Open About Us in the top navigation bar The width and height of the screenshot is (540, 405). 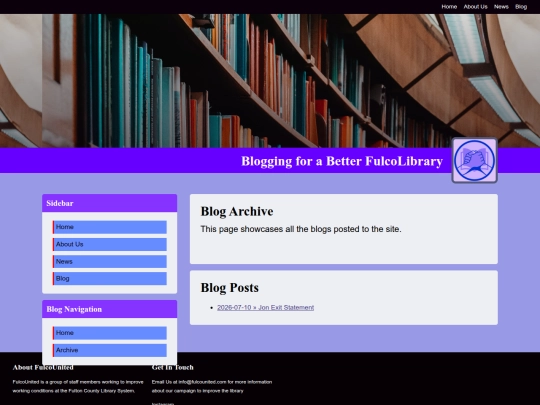[x=475, y=7]
